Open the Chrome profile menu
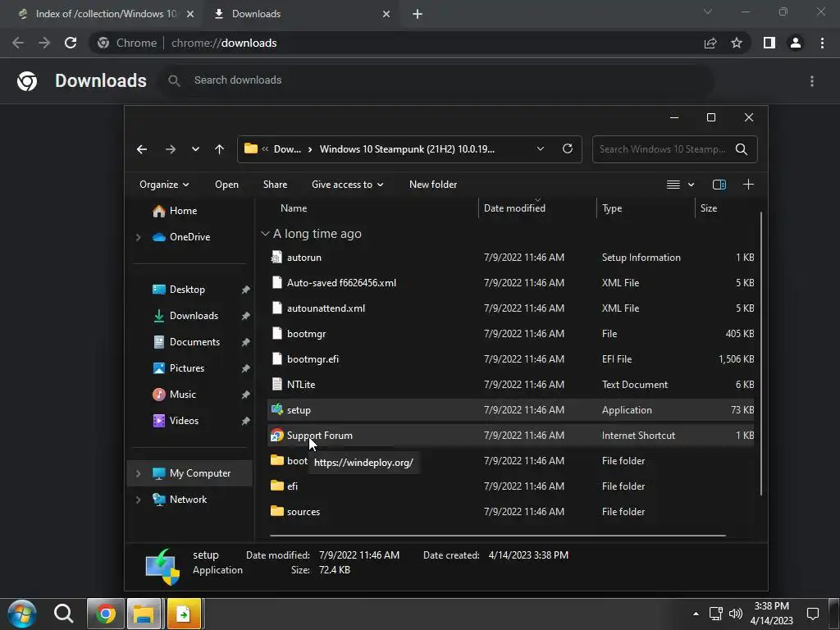The height and width of the screenshot is (630, 840). pyautogui.click(x=796, y=43)
